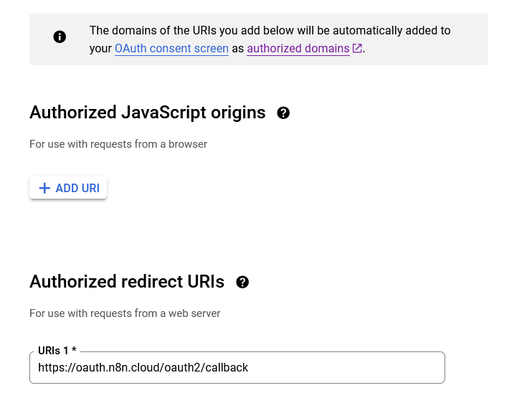The height and width of the screenshot is (393, 532).
Task: Click the word 'as' between the two links
Action: point(238,49)
